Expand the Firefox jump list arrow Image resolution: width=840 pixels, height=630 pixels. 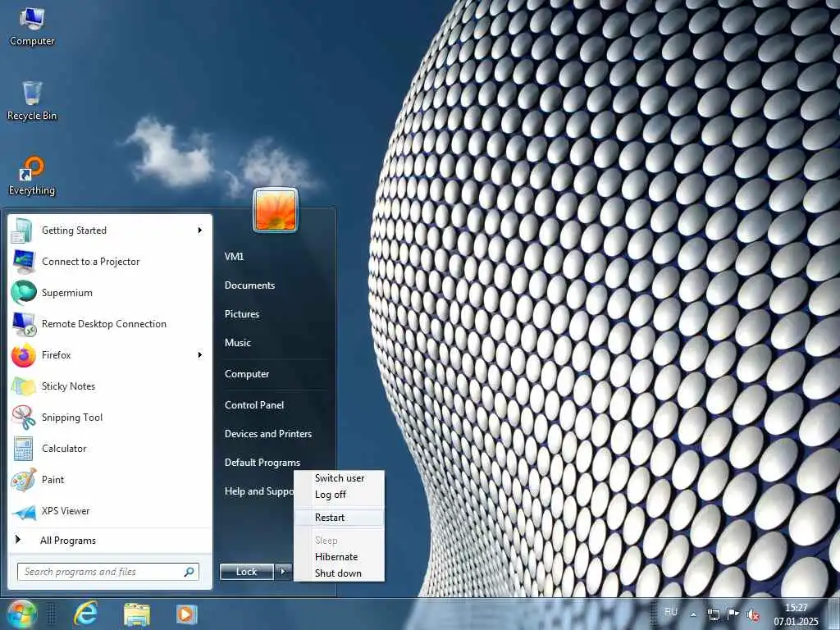coord(200,354)
